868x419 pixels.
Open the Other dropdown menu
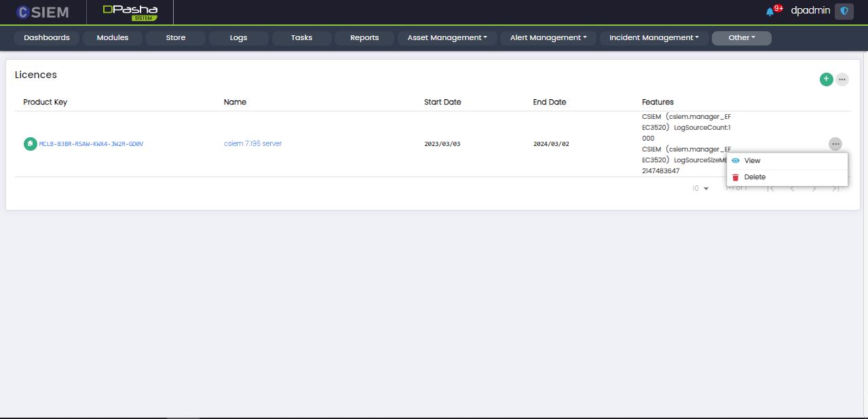coord(741,38)
